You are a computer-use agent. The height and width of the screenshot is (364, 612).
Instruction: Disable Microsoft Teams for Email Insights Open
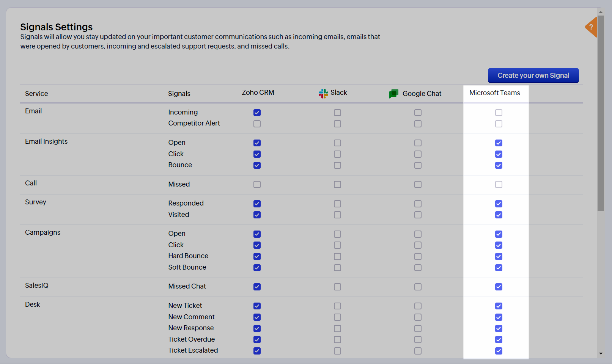pyautogui.click(x=499, y=143)
